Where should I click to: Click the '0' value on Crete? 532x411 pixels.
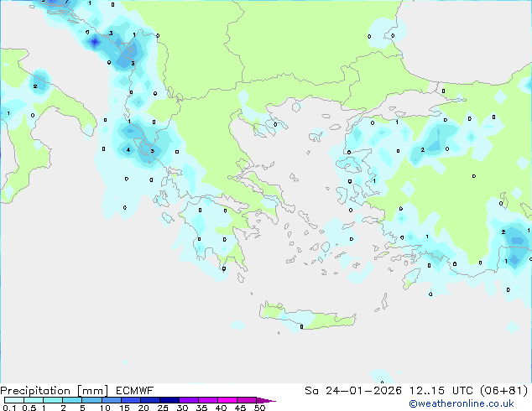click(x=301, y=327)
